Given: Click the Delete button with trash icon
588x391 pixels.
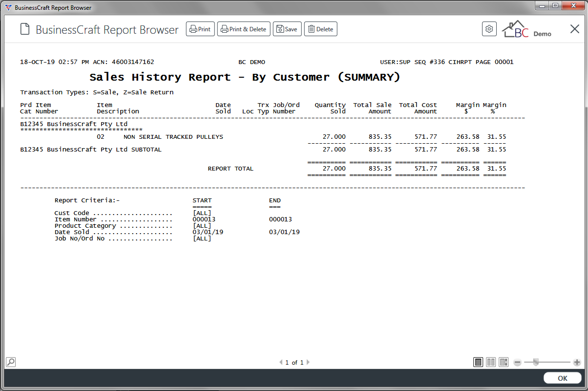Looking at the screenshot, I should pyautogui.click(x=321, y=29).
